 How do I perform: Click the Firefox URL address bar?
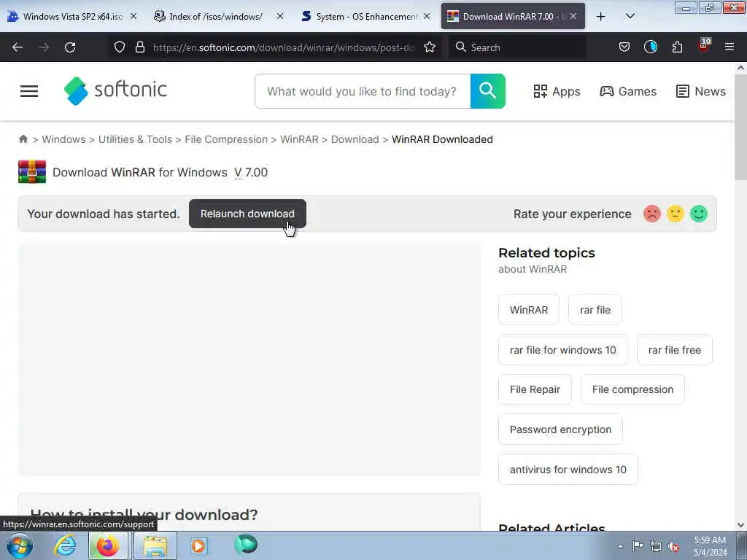pos(284,47)
